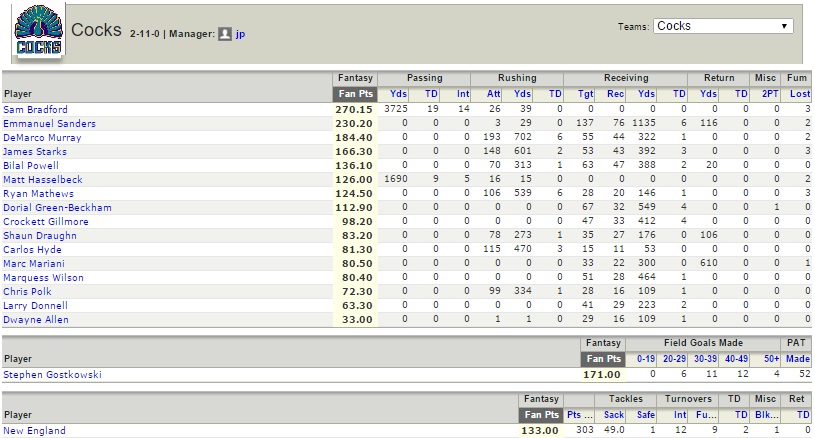This screenshot has height=438, width=815.
Task: Sort by Tgt column header
Action: (585, 94)
